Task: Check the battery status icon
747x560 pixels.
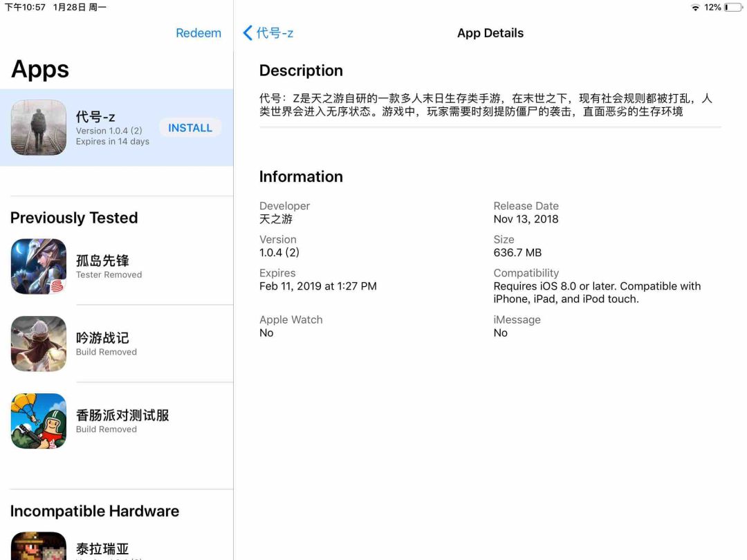Action: point(733,8)
